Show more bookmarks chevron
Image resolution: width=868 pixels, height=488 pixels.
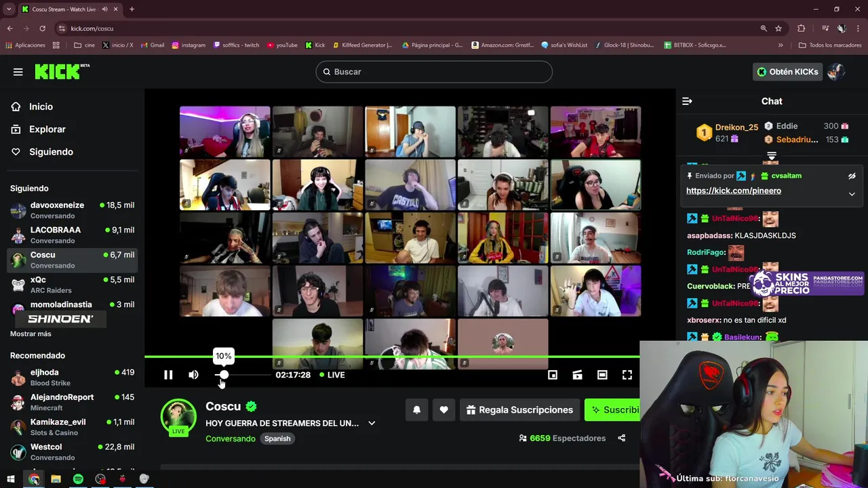781,45
